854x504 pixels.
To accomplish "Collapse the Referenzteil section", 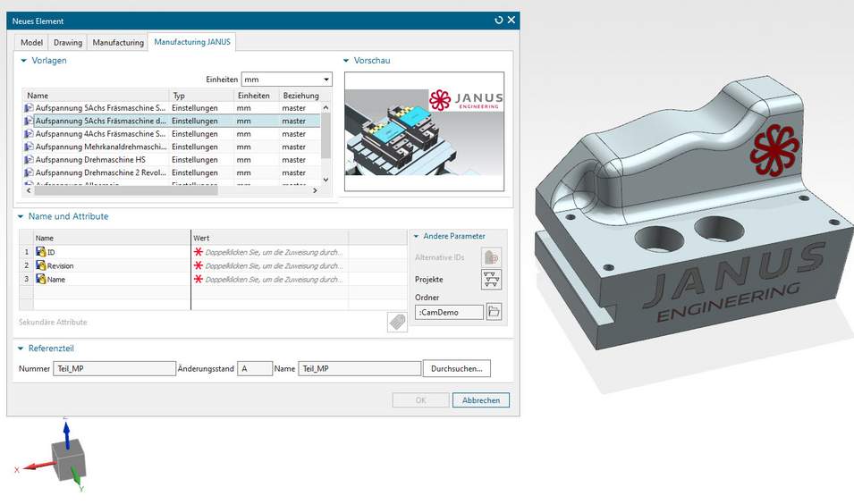I will 21,349.
